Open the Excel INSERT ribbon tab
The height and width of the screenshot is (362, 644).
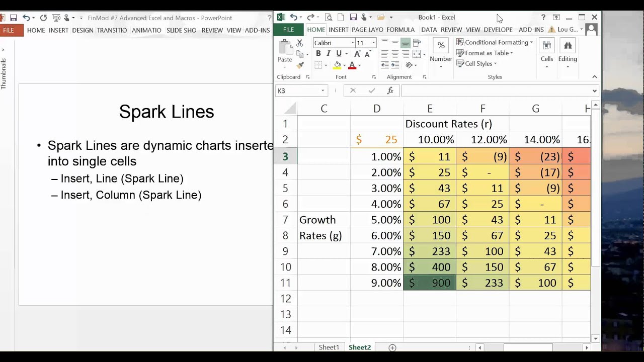point(339,30)
